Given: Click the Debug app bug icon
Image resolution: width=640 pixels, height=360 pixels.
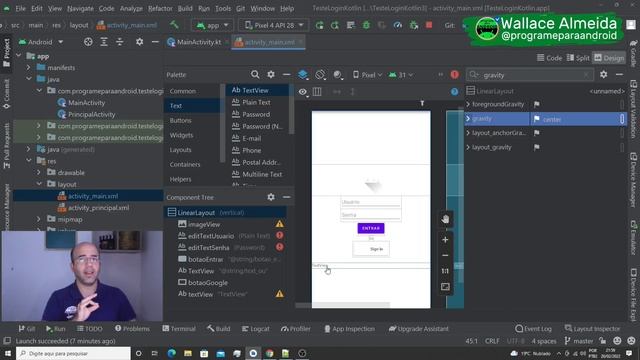Looking at the screenshot, I should tap(367, 25).
